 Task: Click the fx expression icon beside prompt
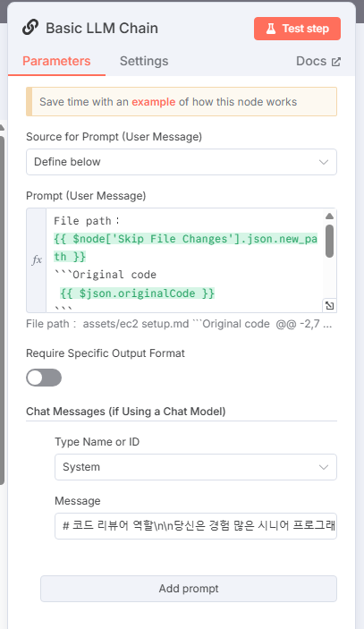point(37,260)
